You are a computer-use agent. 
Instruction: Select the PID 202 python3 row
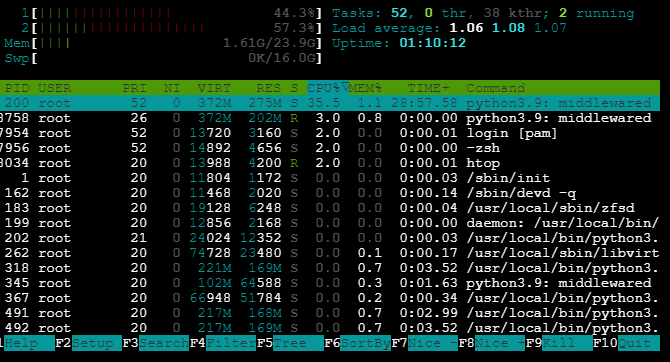click(330, 238)
